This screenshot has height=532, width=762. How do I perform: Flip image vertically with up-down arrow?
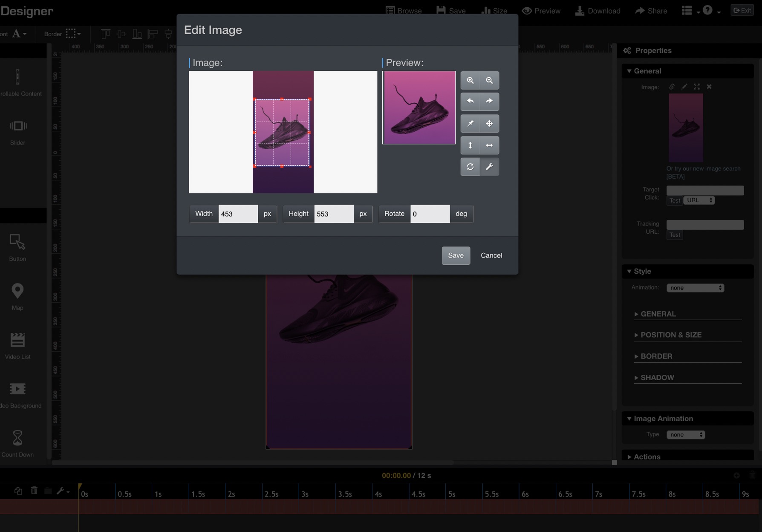pos(470,145)
